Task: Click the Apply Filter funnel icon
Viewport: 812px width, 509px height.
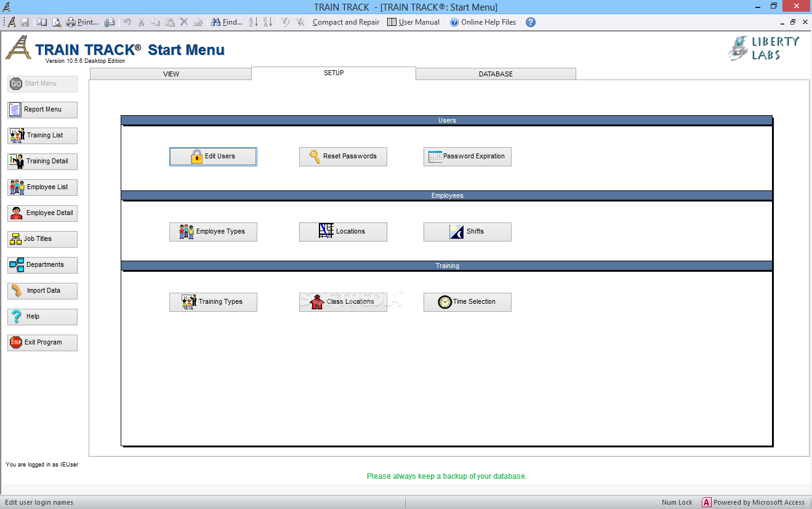Action: pyautogui.click(x=286, y=22)
